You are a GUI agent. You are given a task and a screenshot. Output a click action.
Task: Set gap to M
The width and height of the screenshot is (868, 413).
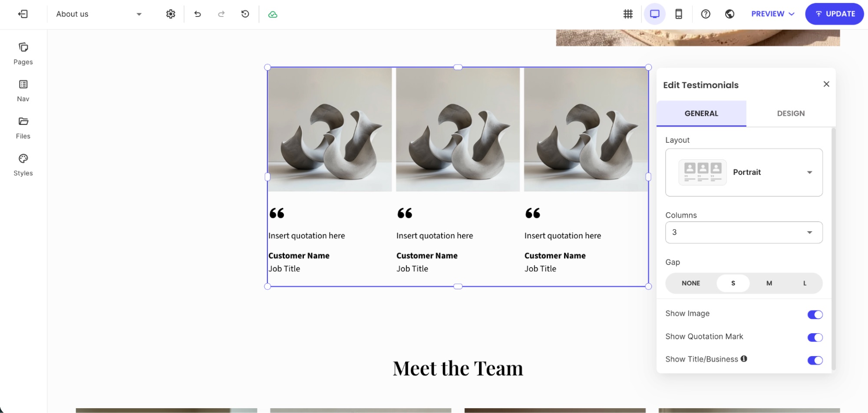click(x=769, y=283)
